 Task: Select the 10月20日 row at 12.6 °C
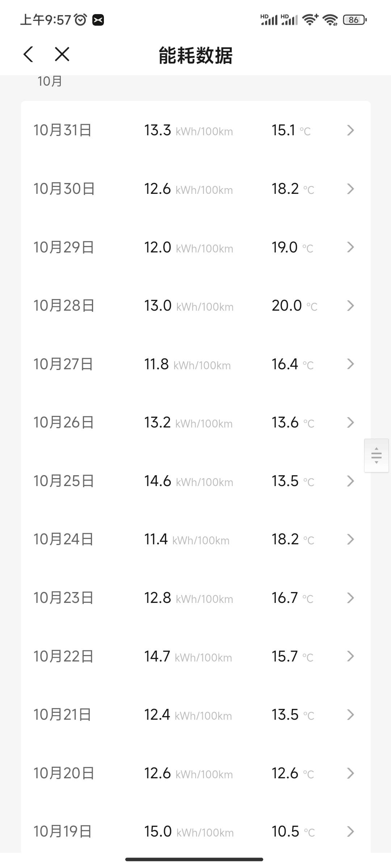click(x=196, y=773)
